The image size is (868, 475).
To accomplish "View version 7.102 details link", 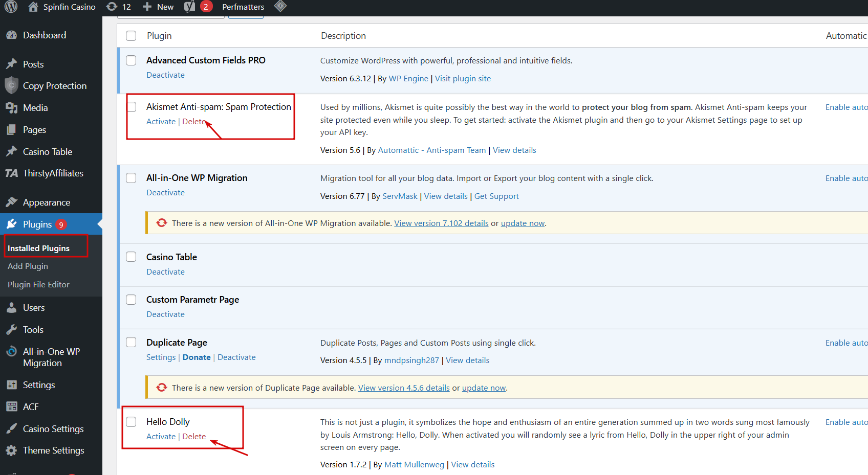I will coord(441,223).
